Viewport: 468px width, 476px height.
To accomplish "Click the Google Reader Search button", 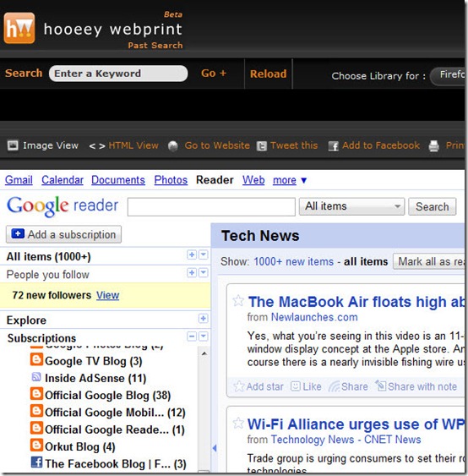I will coord(432,207).
